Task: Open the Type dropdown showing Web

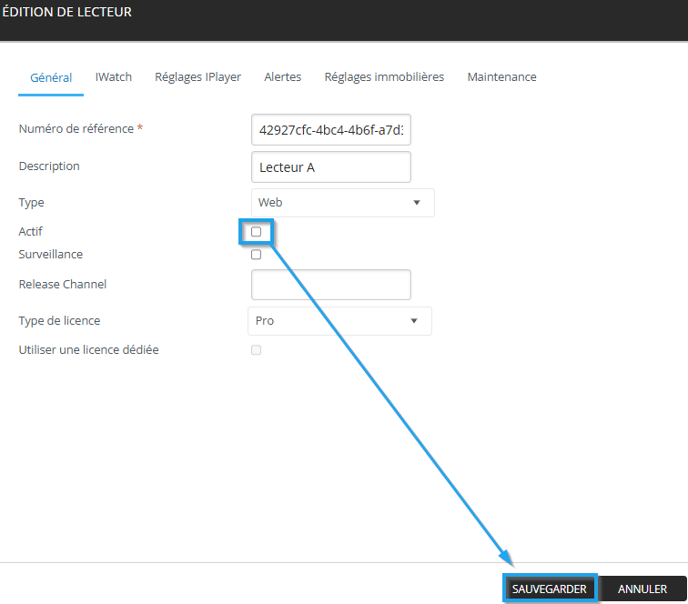Action: [x=343, y=203]
